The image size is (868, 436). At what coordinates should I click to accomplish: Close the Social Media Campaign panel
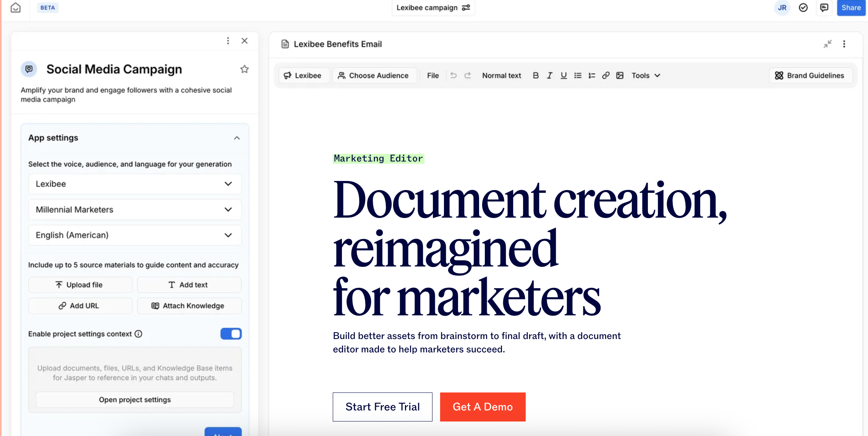(245, 41)
